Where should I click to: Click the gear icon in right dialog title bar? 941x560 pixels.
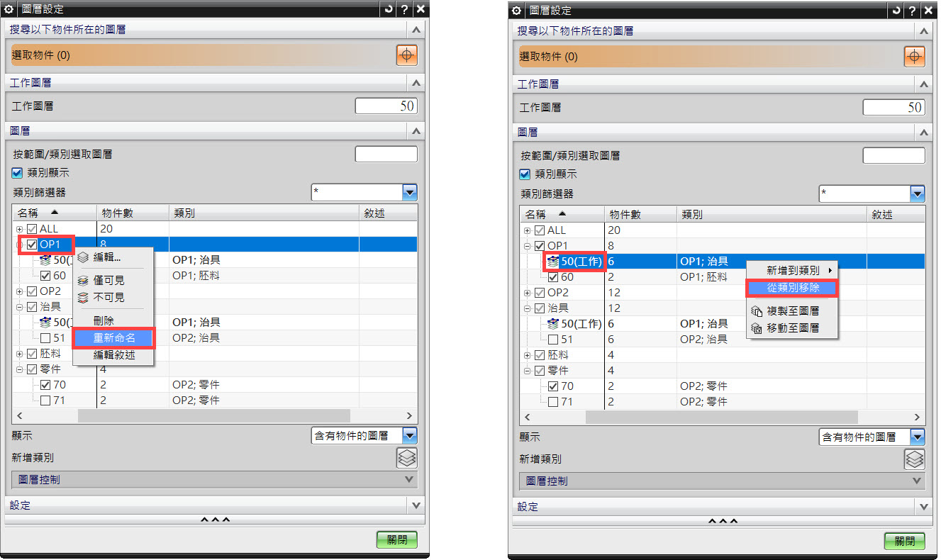point(517,11)
